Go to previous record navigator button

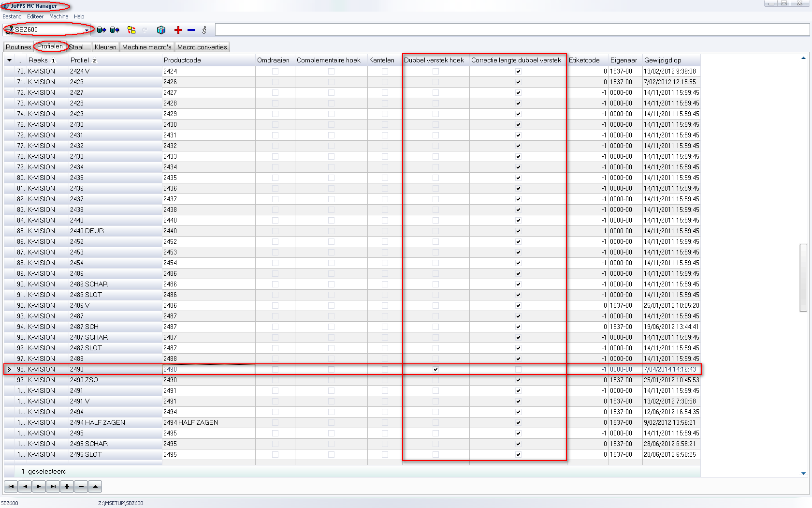coord(25,486)
